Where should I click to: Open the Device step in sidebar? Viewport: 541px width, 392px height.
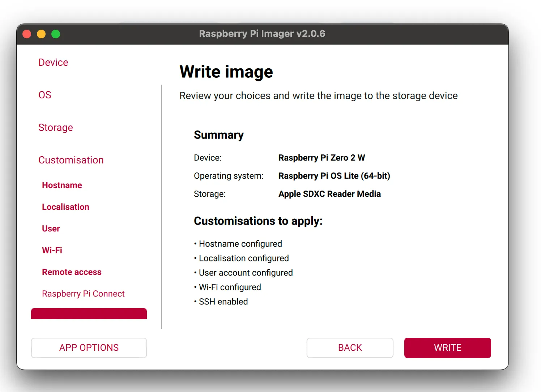(53, 63)
